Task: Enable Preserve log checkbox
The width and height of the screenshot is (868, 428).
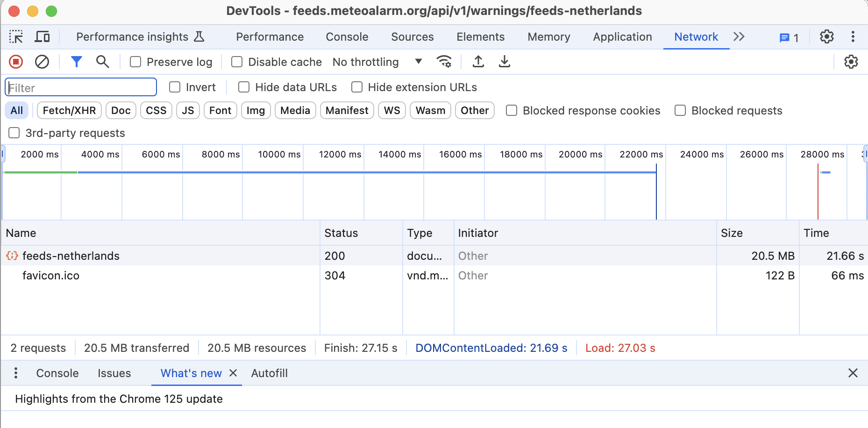Action: tap(135, 62)
